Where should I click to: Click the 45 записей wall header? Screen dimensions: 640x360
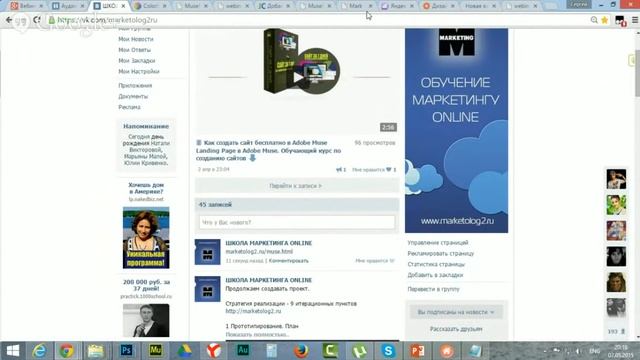coord(297,204)
